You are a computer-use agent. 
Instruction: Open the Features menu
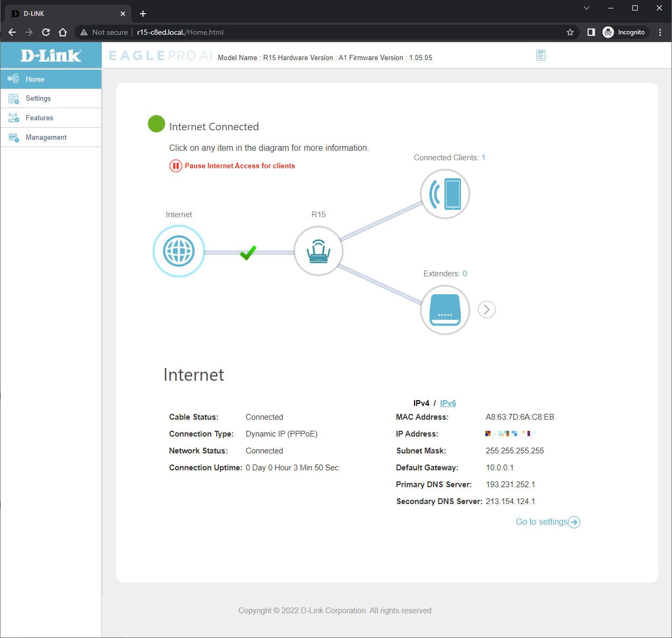coord(51,118)
